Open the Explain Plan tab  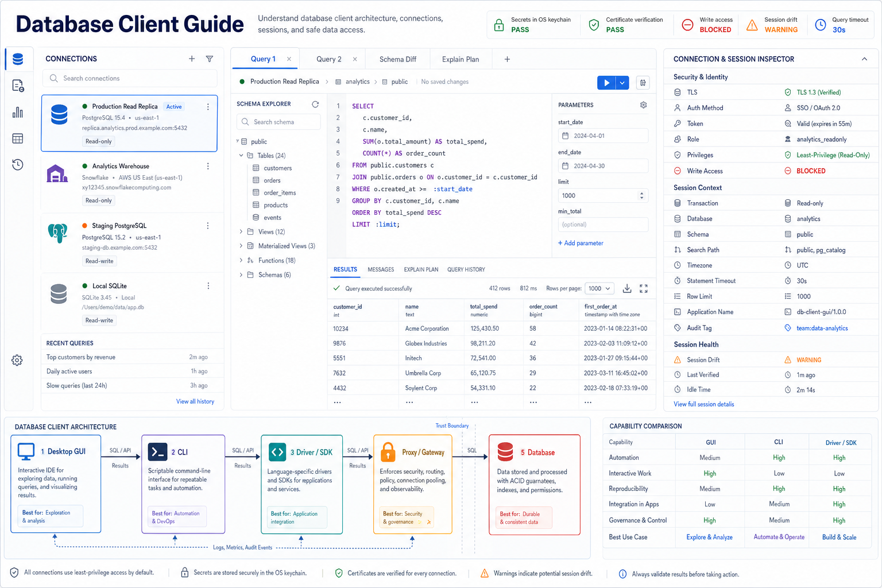[461, 59]
